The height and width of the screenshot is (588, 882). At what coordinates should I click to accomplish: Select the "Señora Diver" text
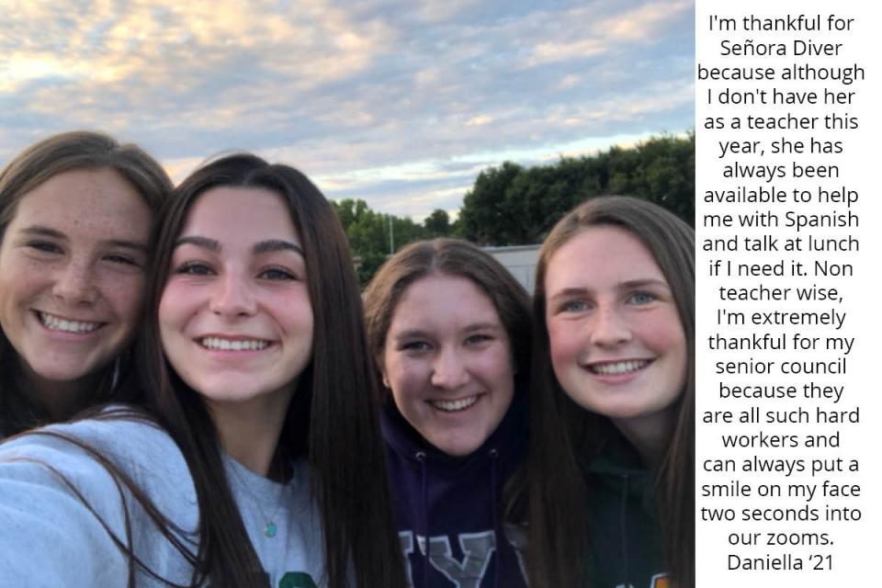coord(781,49)
